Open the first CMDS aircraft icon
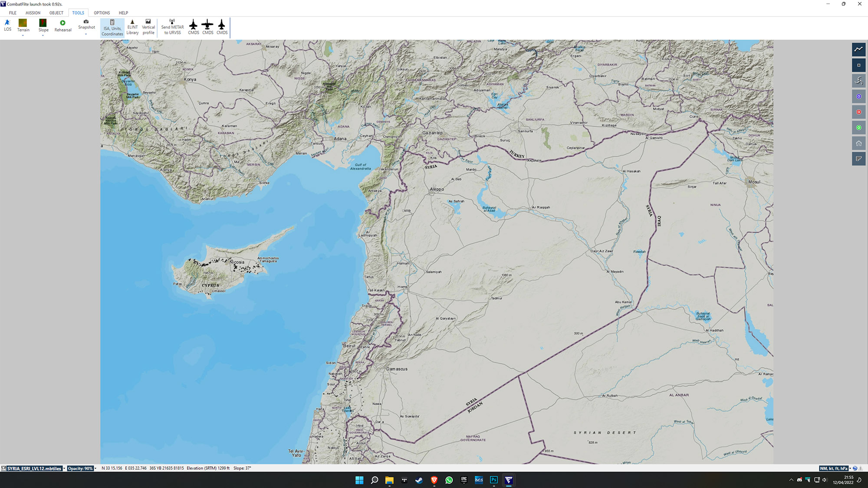The height and width of the screenshot is (488, 868). point(194,27)
